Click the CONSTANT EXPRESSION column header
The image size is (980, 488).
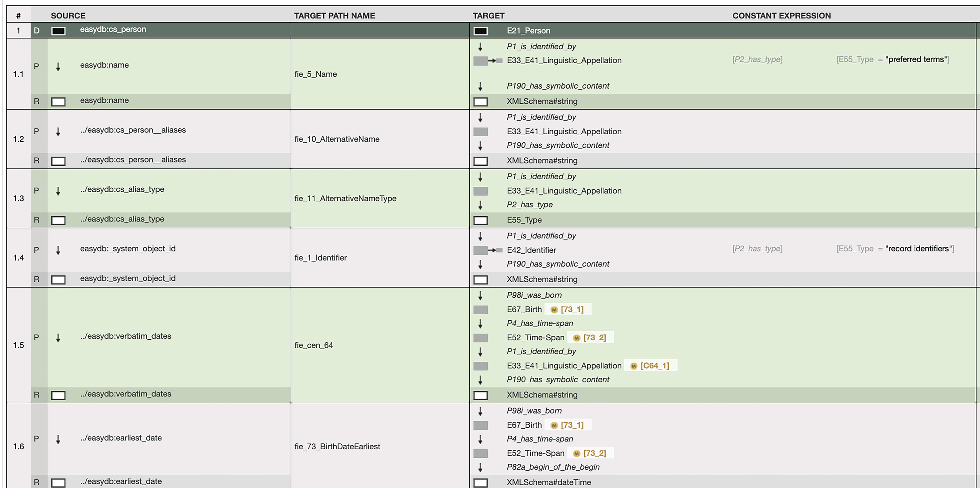click(x=781, y=15)
